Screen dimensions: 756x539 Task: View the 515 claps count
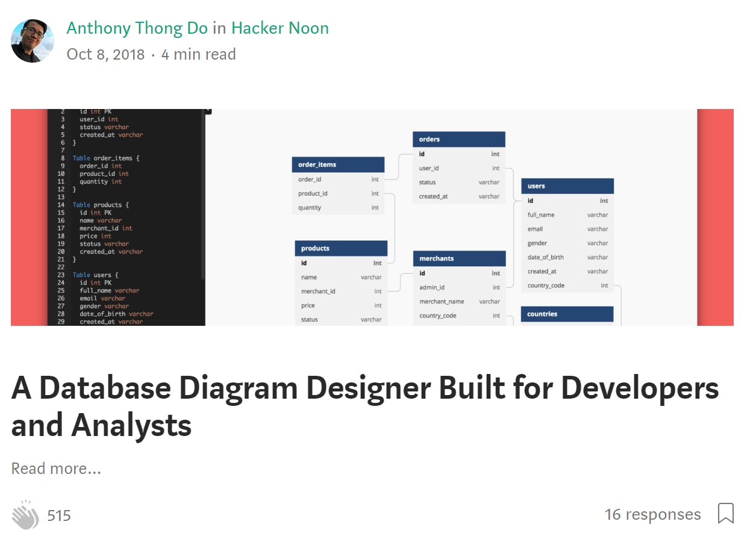59,516
